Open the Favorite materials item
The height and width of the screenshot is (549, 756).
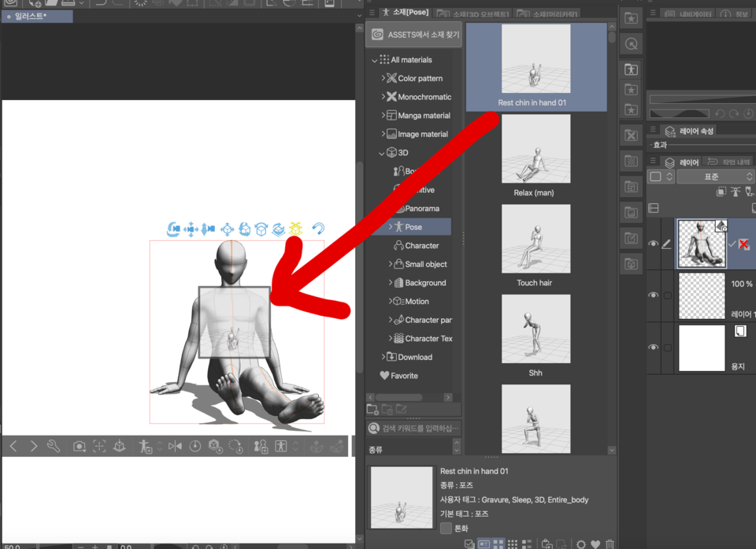click(x=398, y=376)
